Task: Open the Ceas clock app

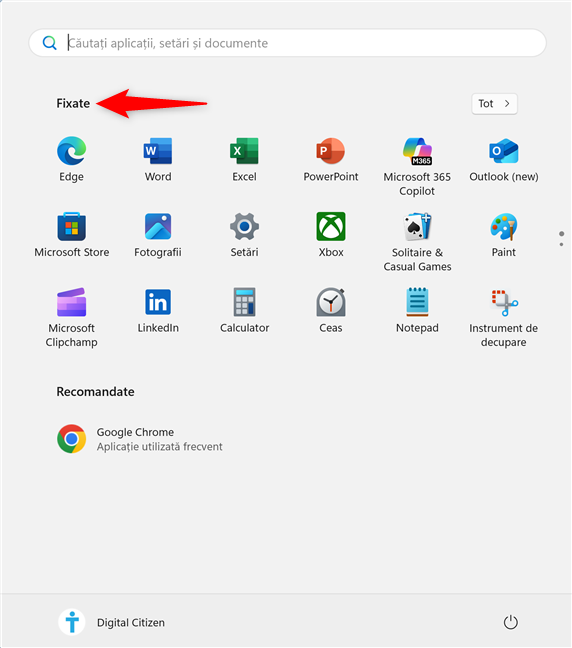Action: click(331, 311)
